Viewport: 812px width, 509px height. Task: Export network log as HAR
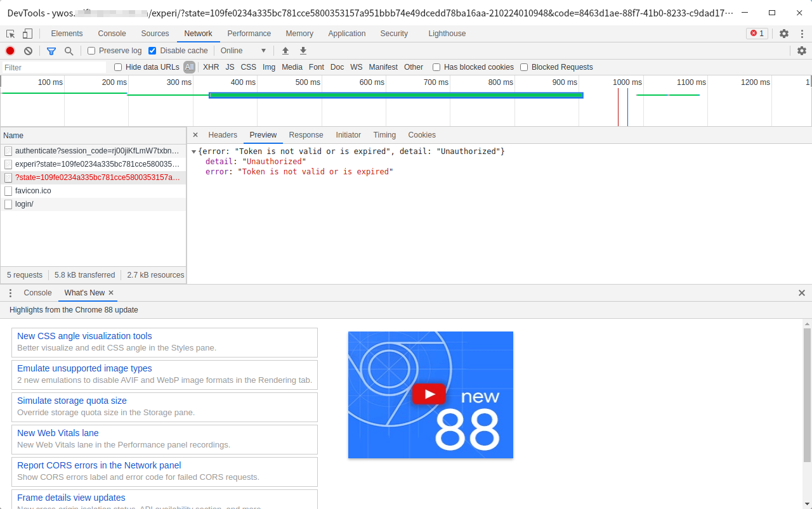point(303,50)
